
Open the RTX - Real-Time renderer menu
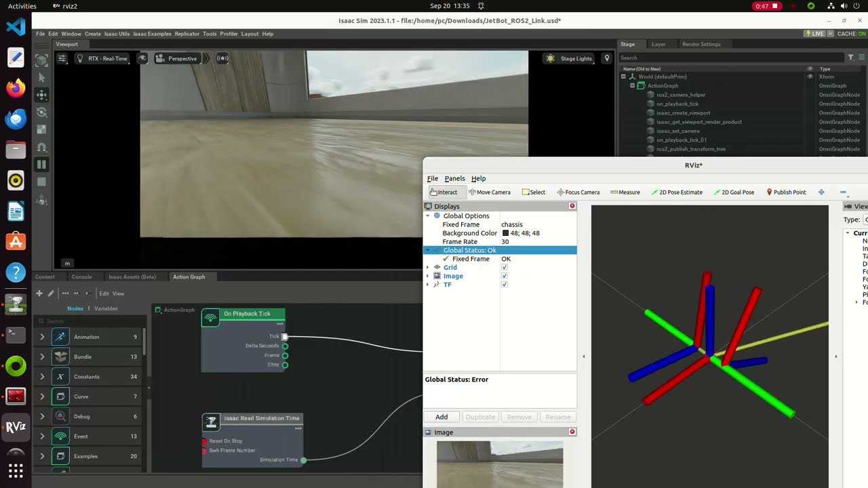pos(102,58)
